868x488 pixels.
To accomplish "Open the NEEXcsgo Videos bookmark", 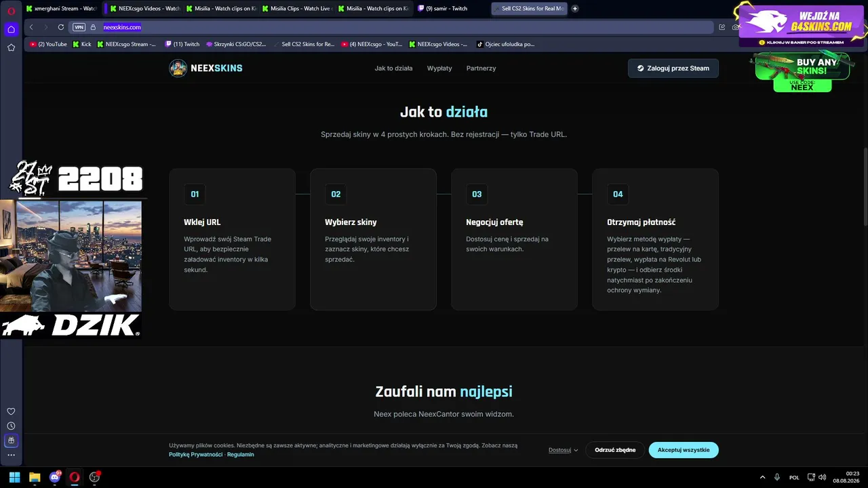I will (x=438, y=44).
